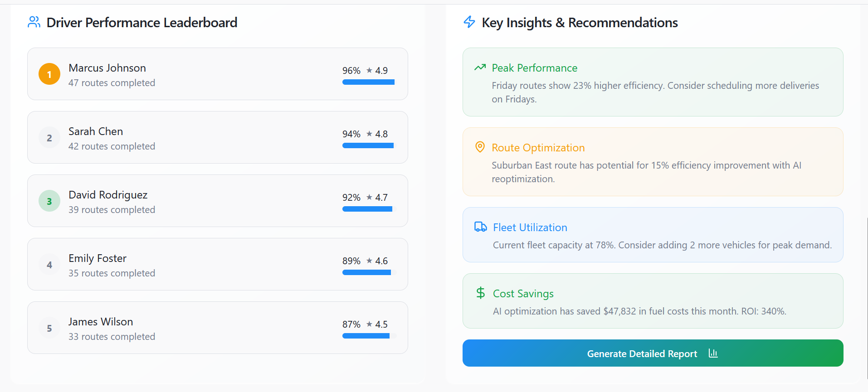Click Marcus Johnson's 96% progress bar
Image resolution: width=868 pixels, height=392 pixels.
tap(368, 82)
